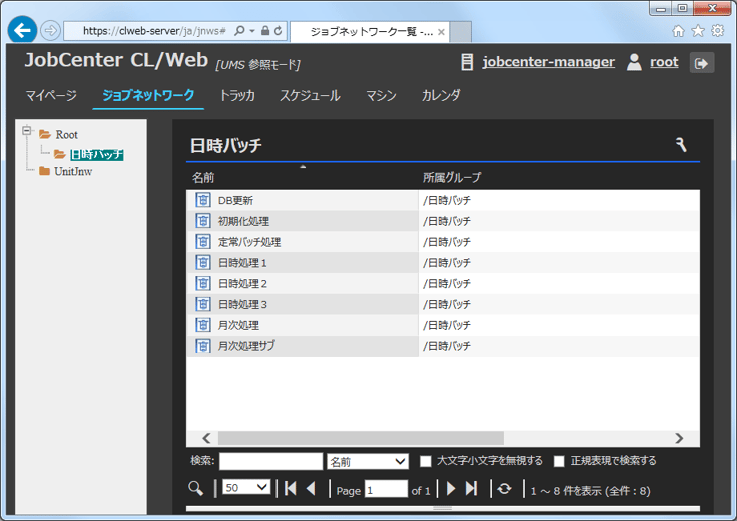Open the jobcenter-manager link
This screenshot has width=737, height=521.
click(549, 62)
